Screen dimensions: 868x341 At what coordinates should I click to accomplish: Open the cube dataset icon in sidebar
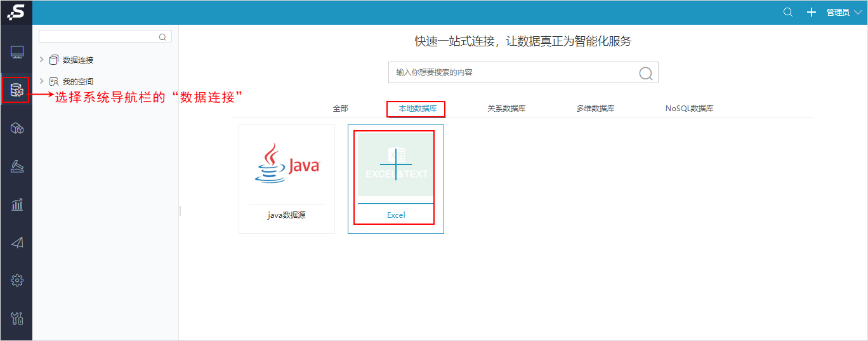(17, 129)
